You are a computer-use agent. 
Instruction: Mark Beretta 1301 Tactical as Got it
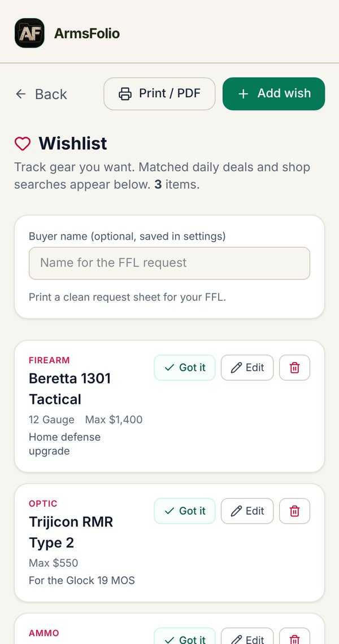(x=185, y=368)
